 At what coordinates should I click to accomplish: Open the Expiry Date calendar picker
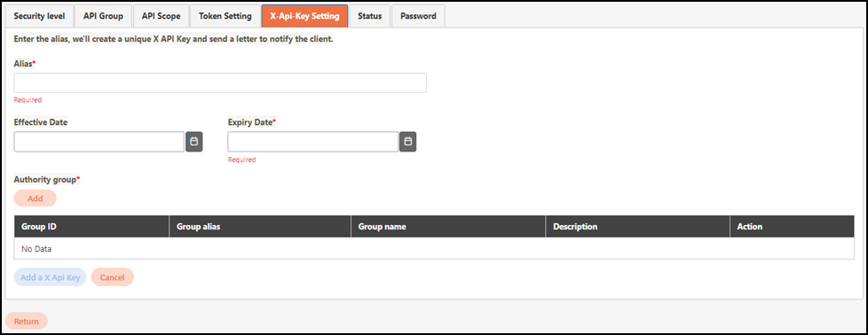407,142
